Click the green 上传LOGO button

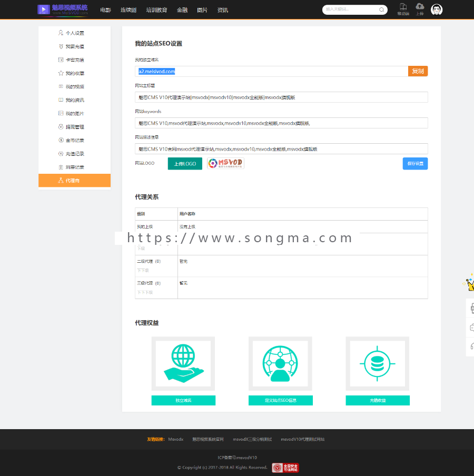(185, 164)
